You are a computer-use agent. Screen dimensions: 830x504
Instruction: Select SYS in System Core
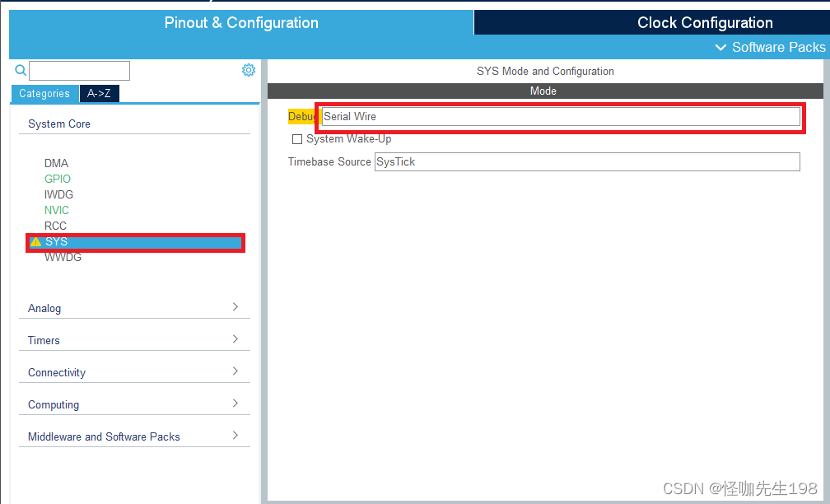pyautogui.click(x=136, y=242)
